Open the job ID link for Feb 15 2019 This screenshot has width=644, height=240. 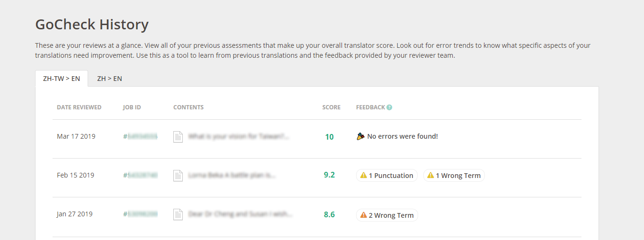tap(140, 175)
